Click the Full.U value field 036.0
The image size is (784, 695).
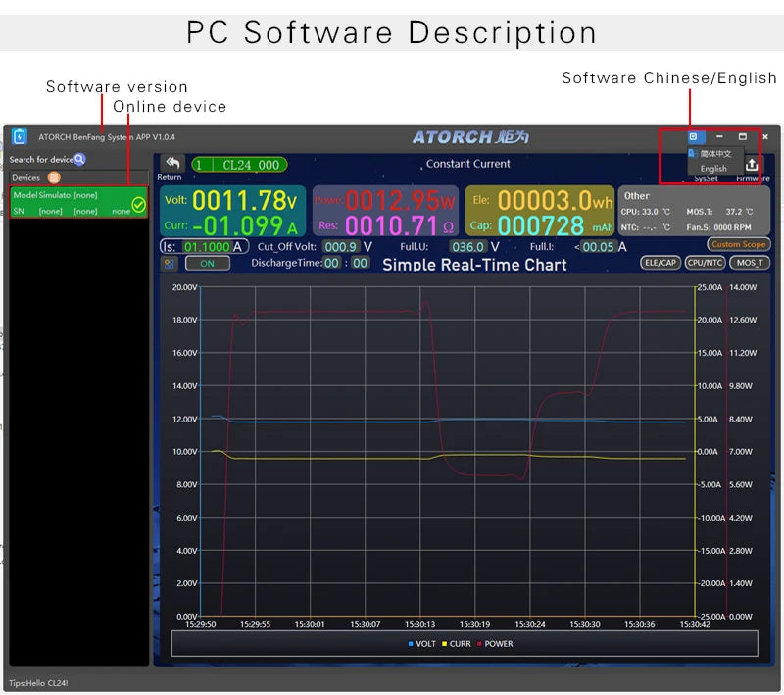click(x=468, y=246)
